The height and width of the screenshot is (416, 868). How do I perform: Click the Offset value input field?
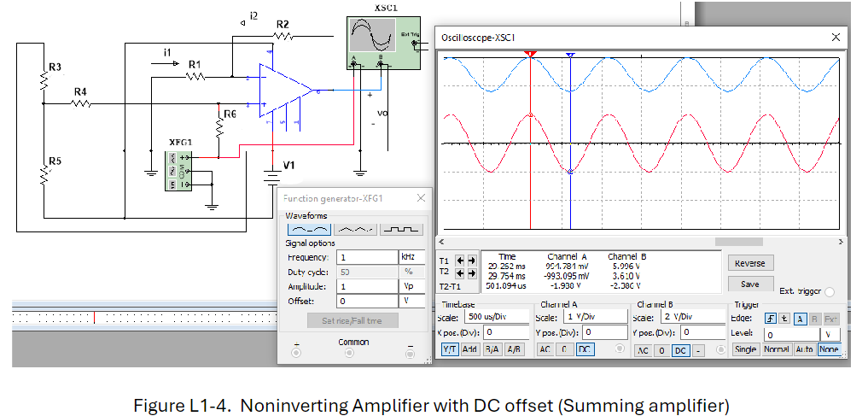366,301
